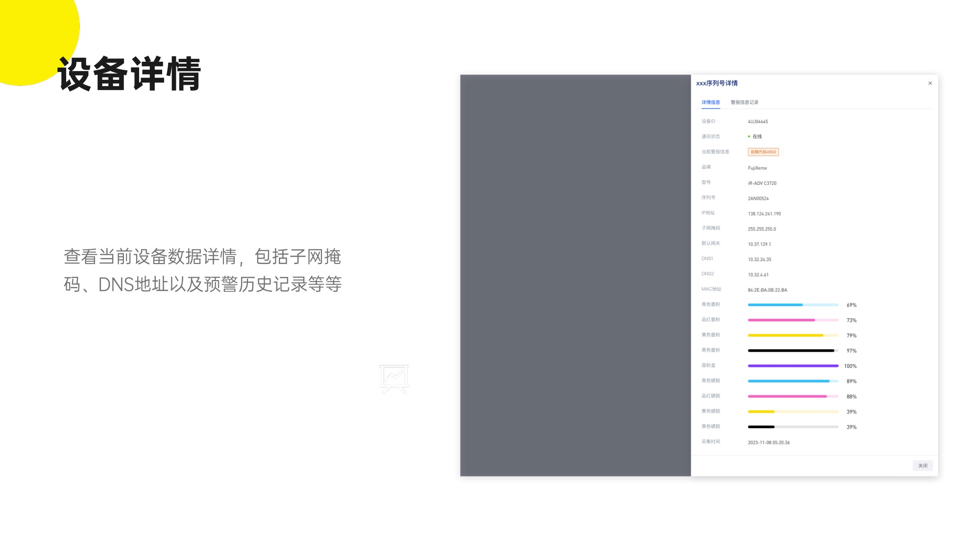The image size is (980, 551).
Task: Click the 故障代码4902 alert tag
Action: [x=763, y=152]
